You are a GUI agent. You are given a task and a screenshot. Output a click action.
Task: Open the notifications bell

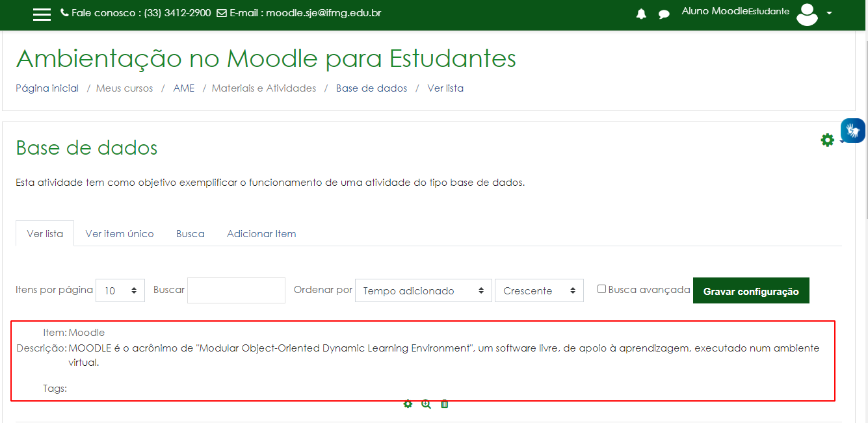[x=641, y=14]
